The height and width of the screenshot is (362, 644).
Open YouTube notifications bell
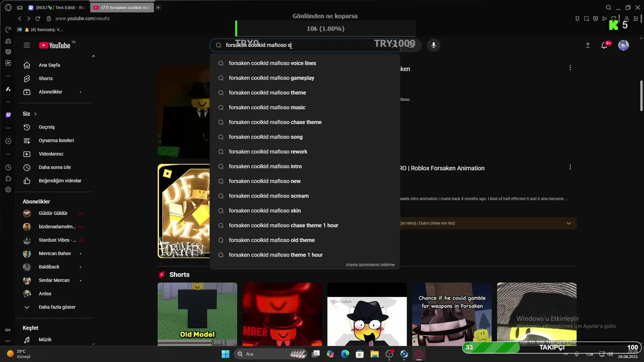coord(604,45)
